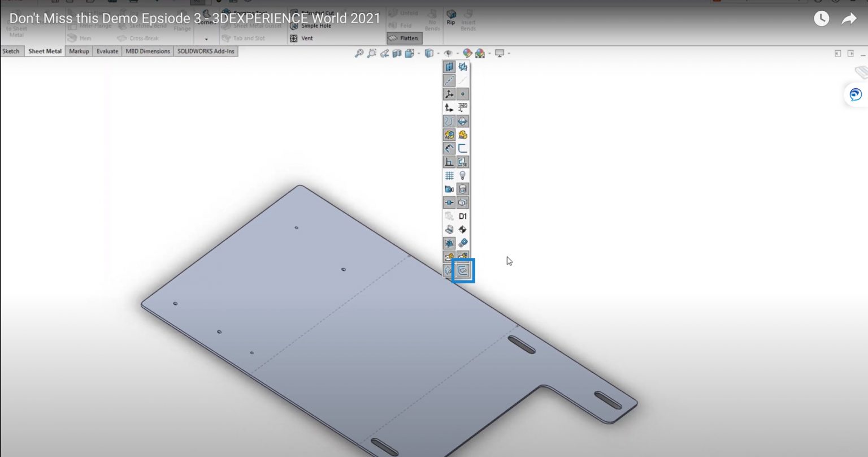Toggle the highlighted bend lines visibility icon

click(x=463, y=270)
